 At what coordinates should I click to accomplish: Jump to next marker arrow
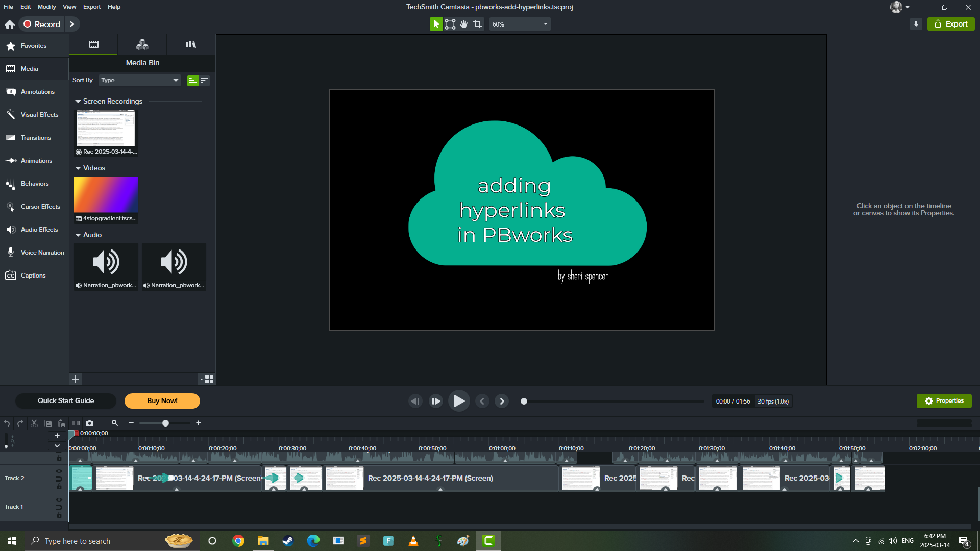[x=502, y=402]
